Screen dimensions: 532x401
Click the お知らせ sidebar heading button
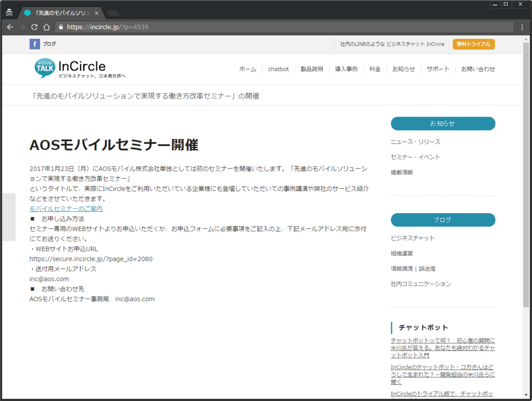tap(443, 124)
